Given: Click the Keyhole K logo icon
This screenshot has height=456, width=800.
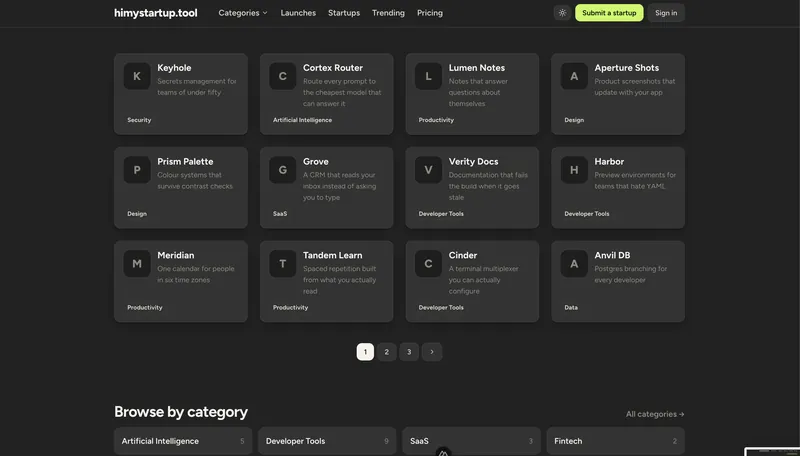Looking at the screenshot, I should pyautogui.click(x=137, y=76).
